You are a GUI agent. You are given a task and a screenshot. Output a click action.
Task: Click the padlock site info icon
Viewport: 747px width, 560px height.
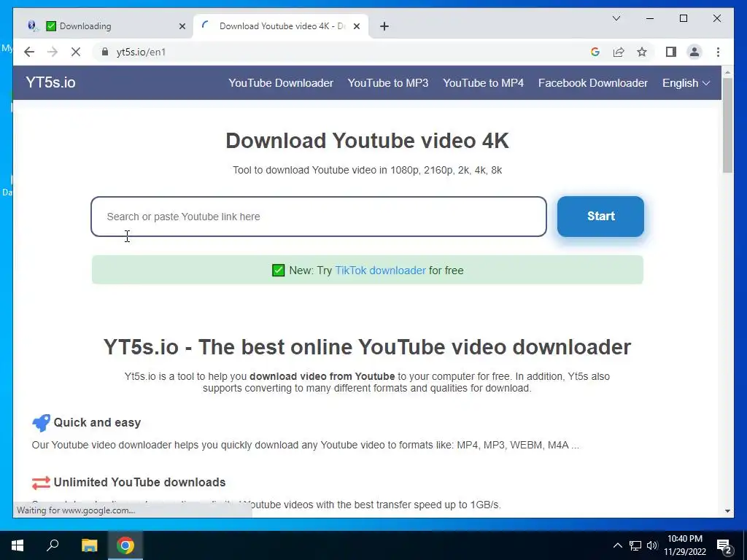click(105, 52)
